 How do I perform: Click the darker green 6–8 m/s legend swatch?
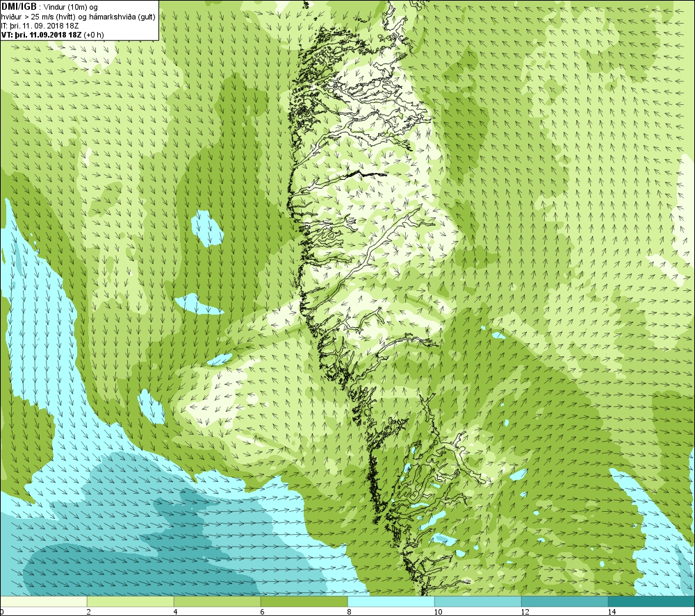[x=304, y=602]
